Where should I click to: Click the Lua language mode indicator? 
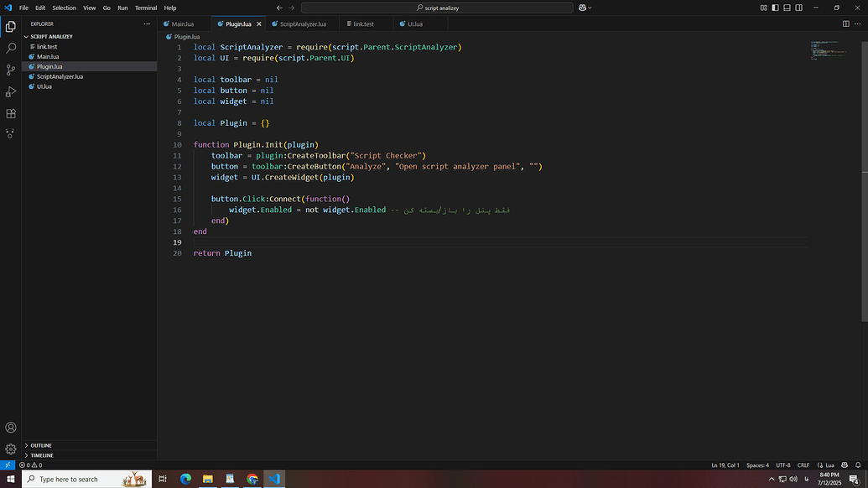pos(827,465)
